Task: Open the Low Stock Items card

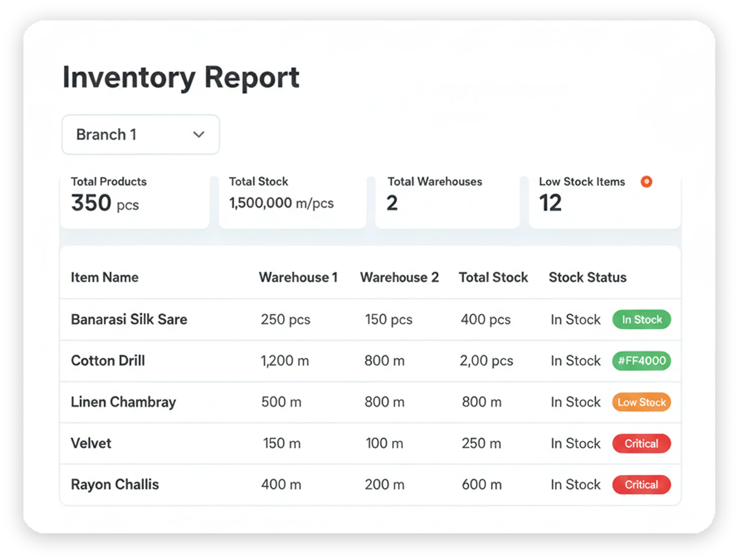Action: click(x=605, y=202)
